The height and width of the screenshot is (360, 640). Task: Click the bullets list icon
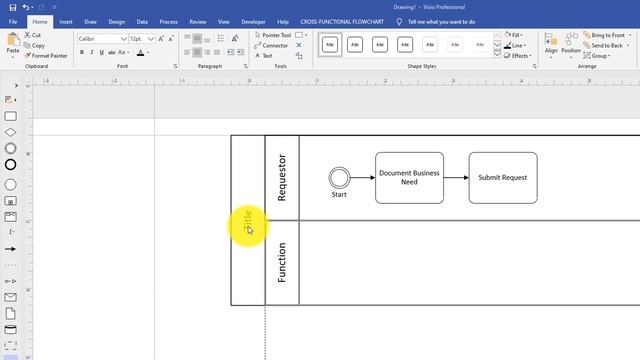[221, 38]
